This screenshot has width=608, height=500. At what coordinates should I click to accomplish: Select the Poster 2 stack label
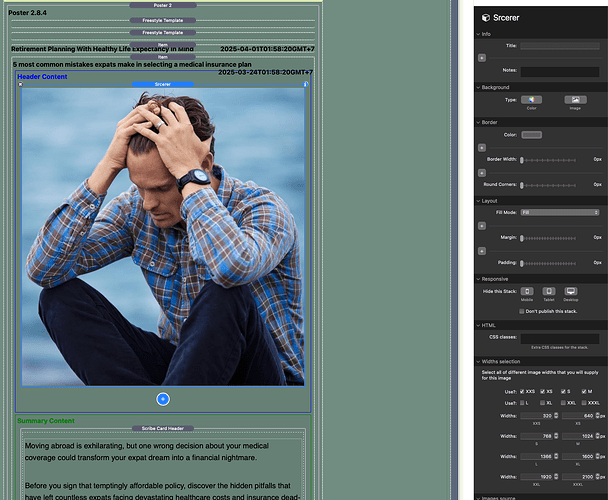tap(163, 5)
